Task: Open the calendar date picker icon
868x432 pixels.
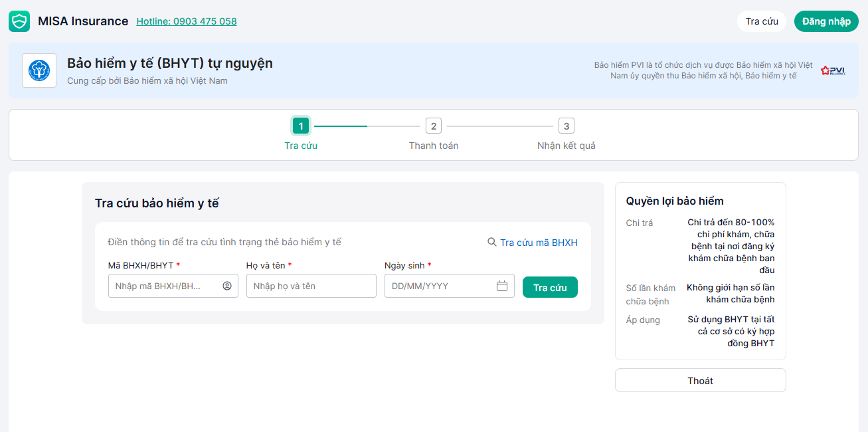Action: pos(502,286)
